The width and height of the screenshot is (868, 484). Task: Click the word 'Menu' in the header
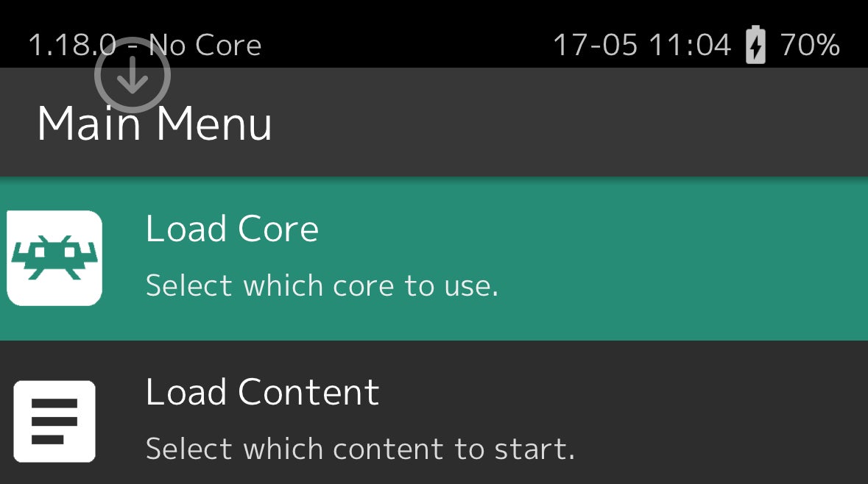214,124
